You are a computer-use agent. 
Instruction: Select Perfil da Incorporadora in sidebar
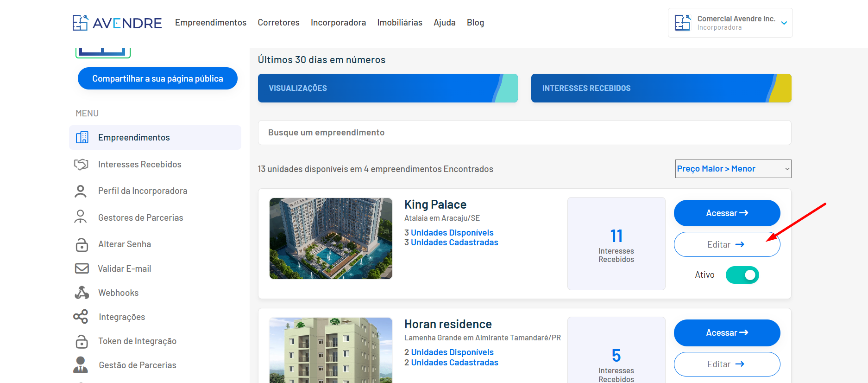pyautogui.click(x=143, y=191)
